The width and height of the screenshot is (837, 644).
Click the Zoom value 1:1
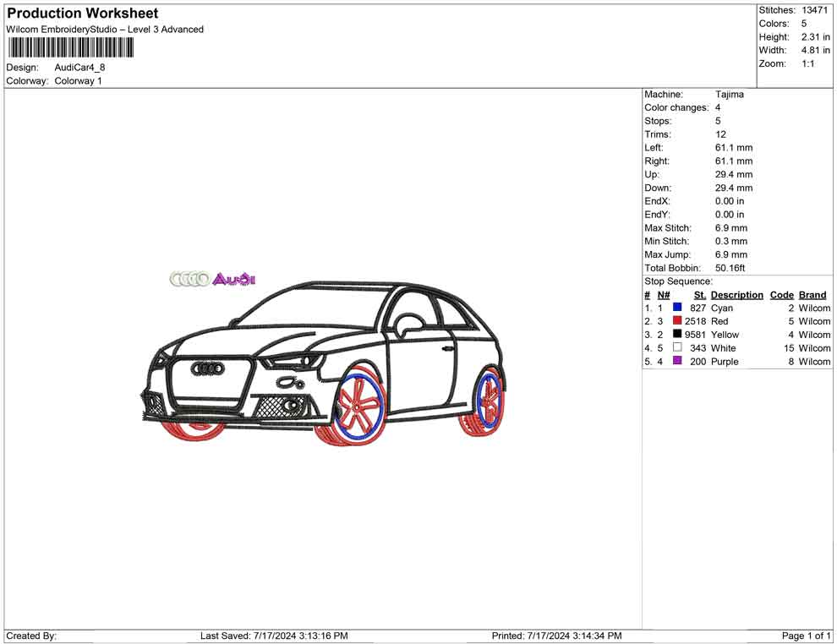(x=807, y=63)
